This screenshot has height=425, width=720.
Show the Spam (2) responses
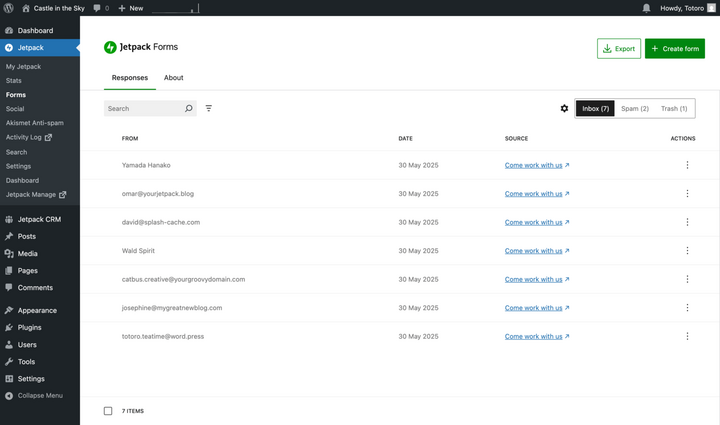(x=635, y=109)
